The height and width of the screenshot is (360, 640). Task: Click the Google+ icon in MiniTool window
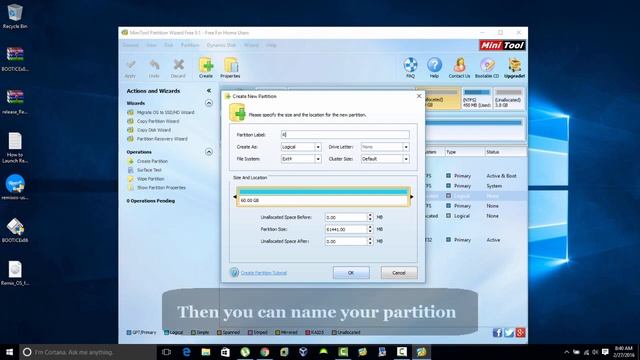coord(520,333)
